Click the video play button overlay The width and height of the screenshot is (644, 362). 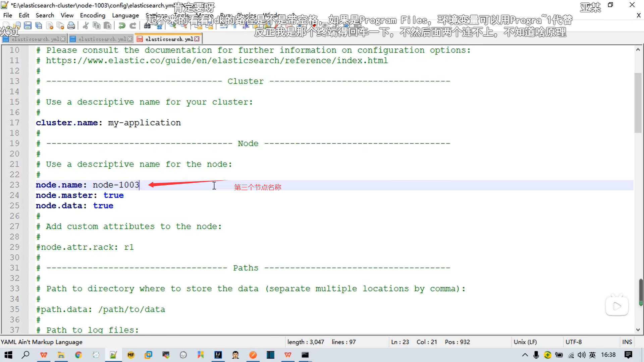point(617,306)
